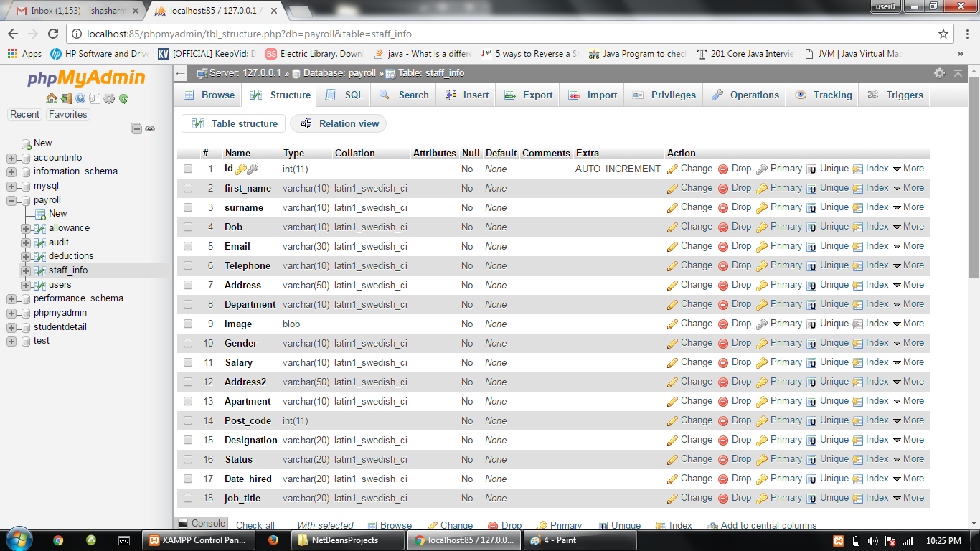
Task: Switch to the Browse tab
Action: pyautogui.click(x=209, y=95)
